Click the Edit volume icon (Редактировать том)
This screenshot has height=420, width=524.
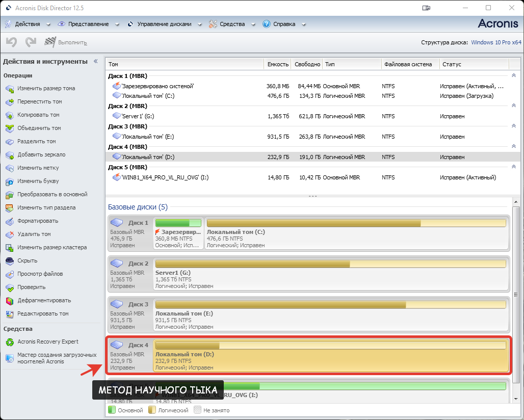(x=10, y=314)
